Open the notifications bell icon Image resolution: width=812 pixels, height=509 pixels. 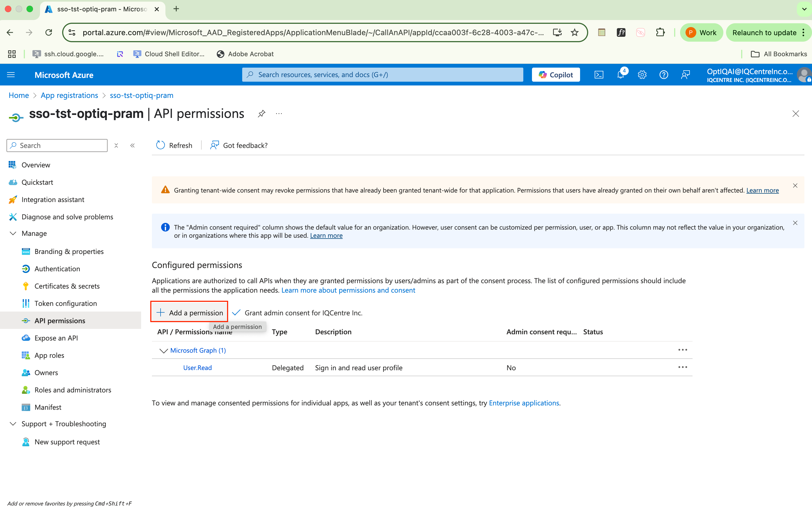(621, 75)
